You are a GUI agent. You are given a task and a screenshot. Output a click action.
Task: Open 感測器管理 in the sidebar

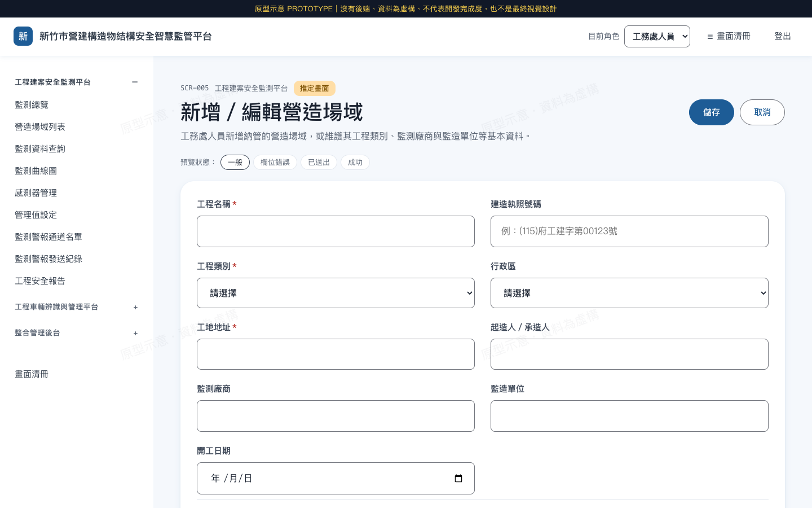coord(36,193)
